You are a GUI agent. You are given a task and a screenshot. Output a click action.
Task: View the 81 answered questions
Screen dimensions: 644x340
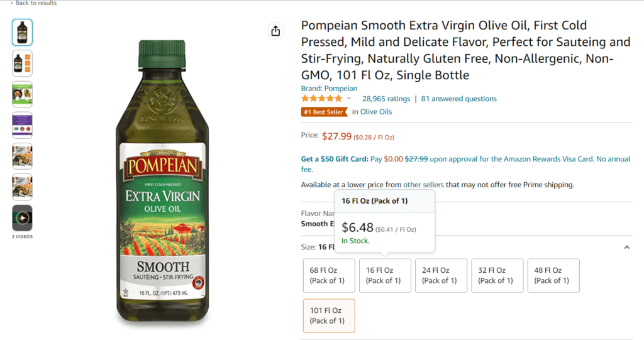pos(459,99)
